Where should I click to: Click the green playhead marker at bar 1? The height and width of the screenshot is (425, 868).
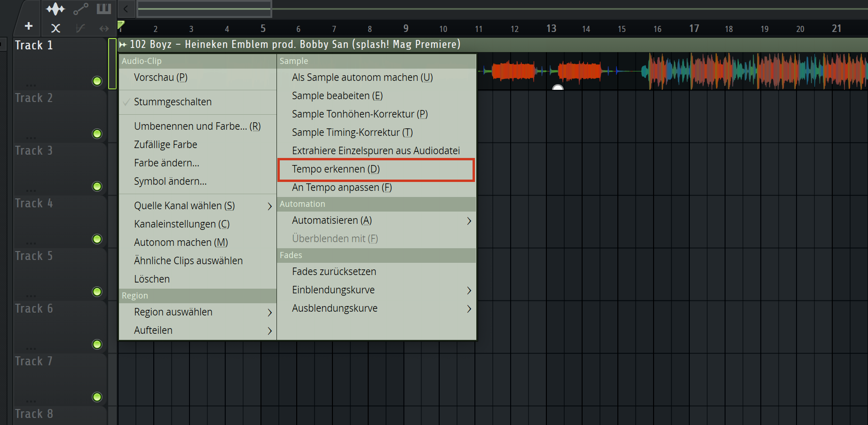pos(121,24)
